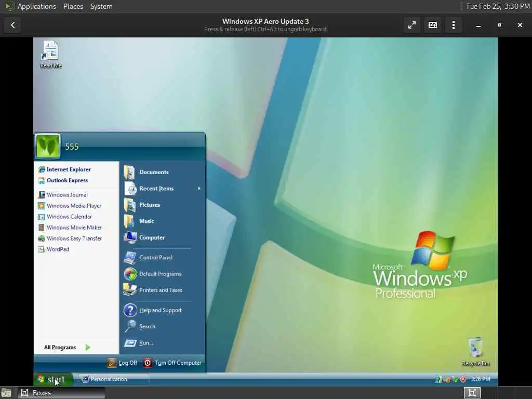Click the Windows start button
Screen dimensions: 532x399
click(54, 379)
